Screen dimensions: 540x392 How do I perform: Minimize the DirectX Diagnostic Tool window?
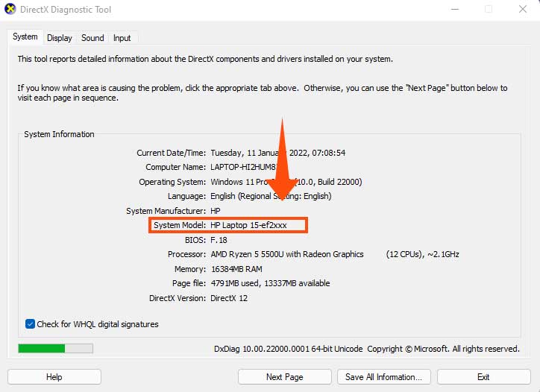tap(455, 9)
